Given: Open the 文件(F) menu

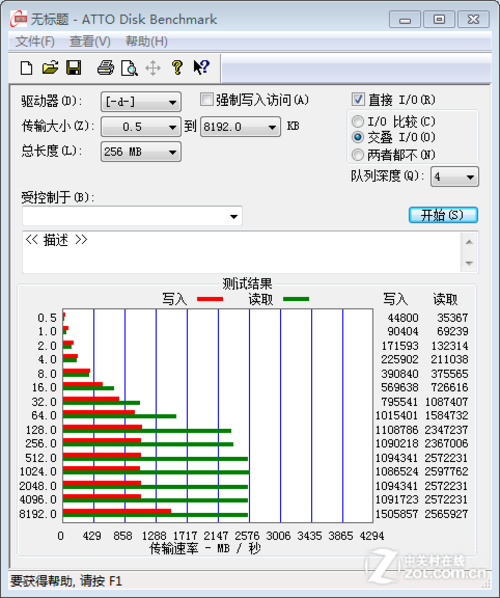Looking at the screenshot, I should click(x=35, y=41).
